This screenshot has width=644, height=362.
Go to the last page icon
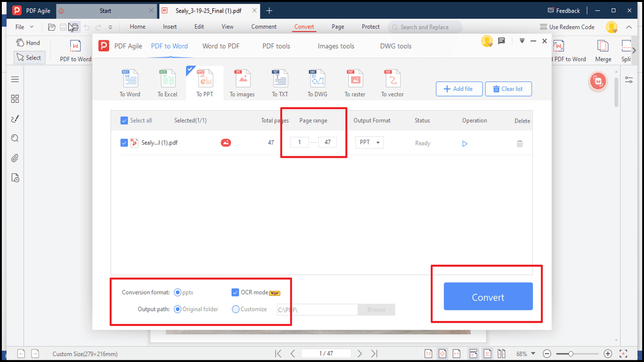[374, 353]
